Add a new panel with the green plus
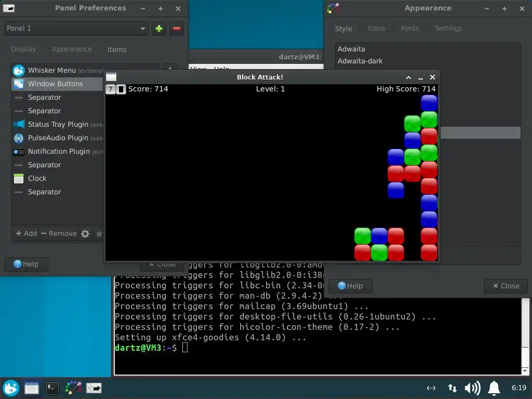Viewport: 532px width, 399px height. pyautogui.click(x=159, y=29)
